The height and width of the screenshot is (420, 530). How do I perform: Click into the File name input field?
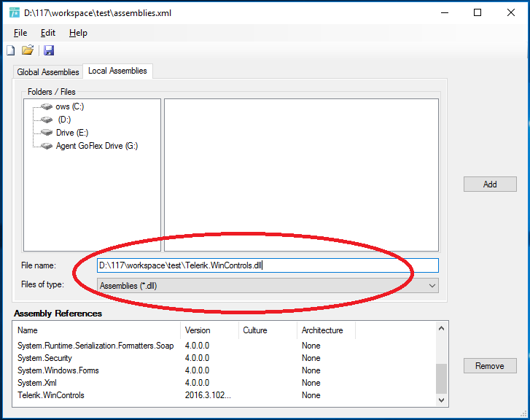point(268,265)
